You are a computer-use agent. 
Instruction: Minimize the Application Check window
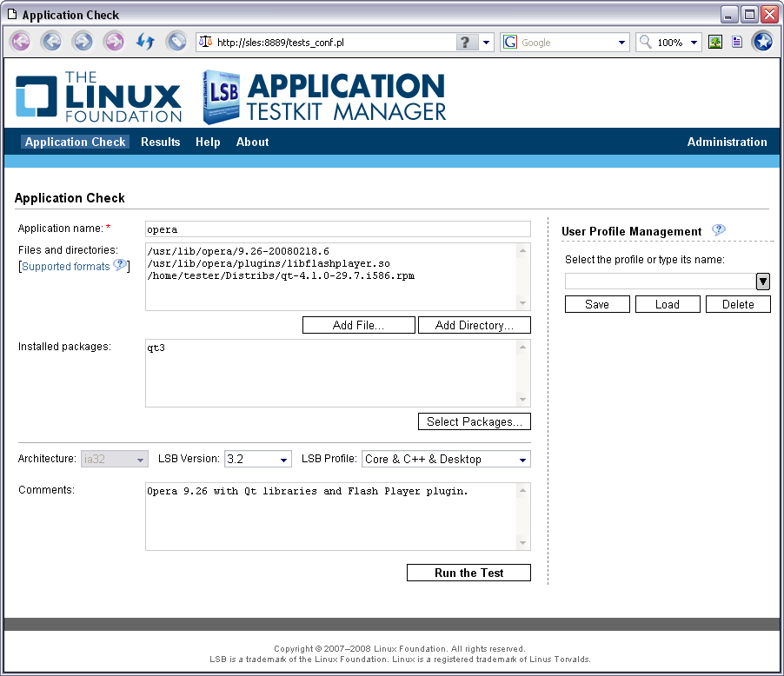(x=729, y=15)
